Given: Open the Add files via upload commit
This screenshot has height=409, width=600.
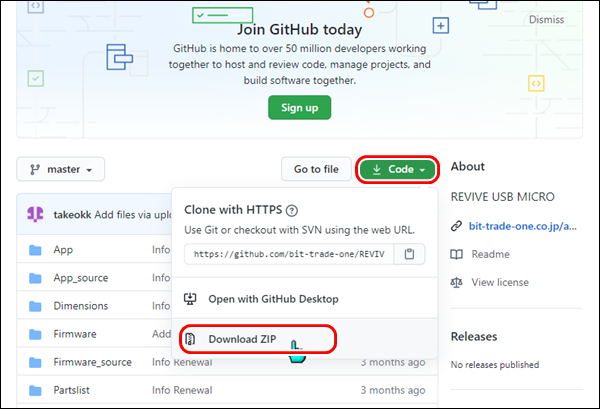Looking at the screenshot, I should click(133, 215).
